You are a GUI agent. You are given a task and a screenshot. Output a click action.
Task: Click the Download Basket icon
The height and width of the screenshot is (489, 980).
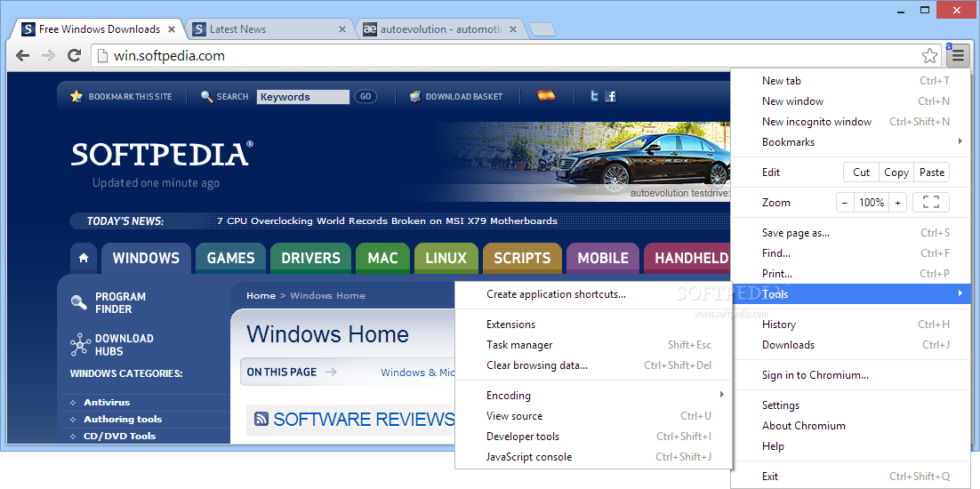(415, 97)
